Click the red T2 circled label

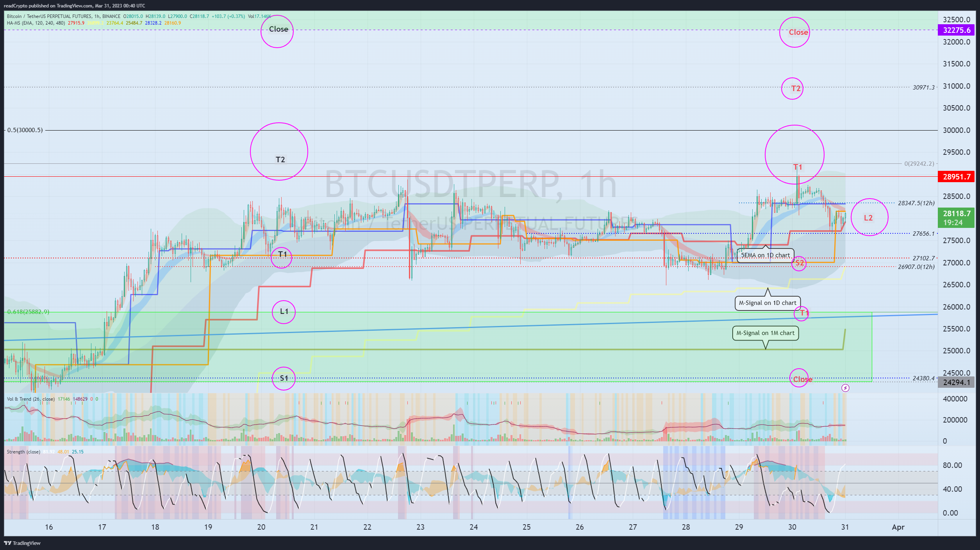click(x=796, y=89)
